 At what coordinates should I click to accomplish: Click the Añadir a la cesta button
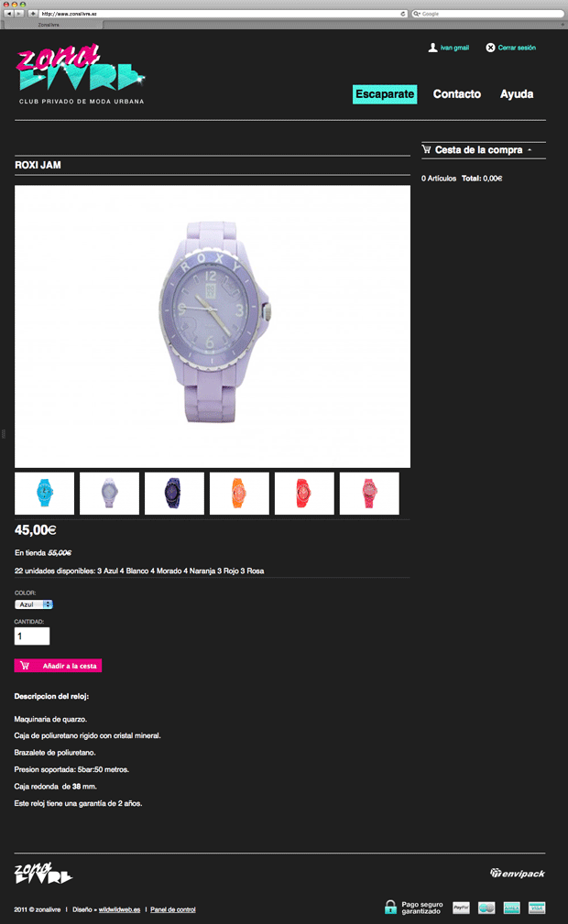tap(58, 666)
